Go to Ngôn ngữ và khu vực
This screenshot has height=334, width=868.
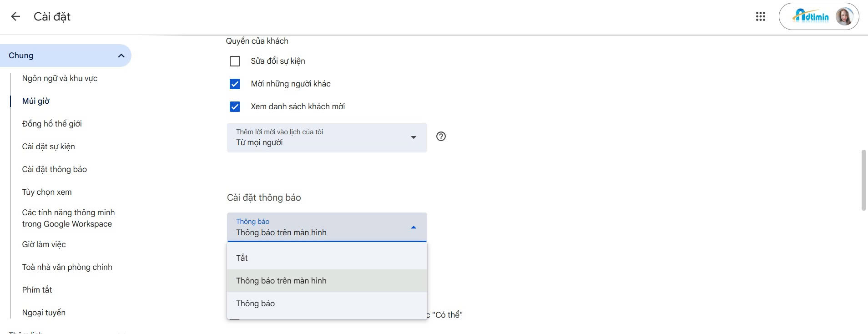tap(60, 78)
